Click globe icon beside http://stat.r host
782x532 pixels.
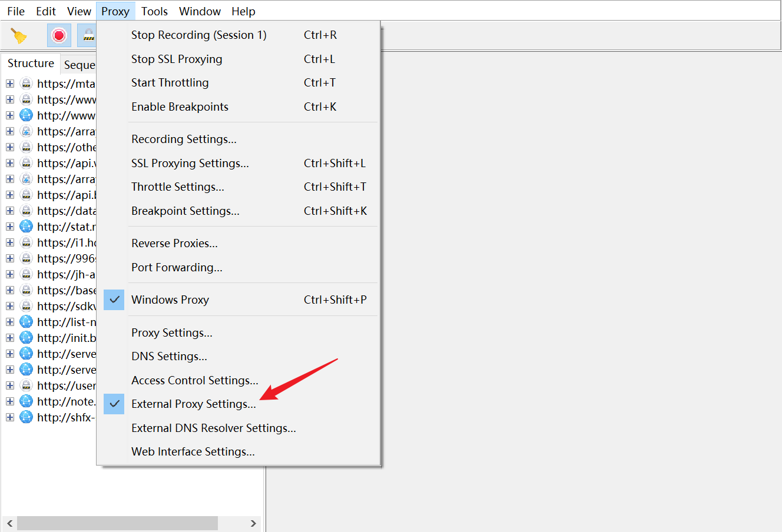pyautogui.click(x=26, y=227)
